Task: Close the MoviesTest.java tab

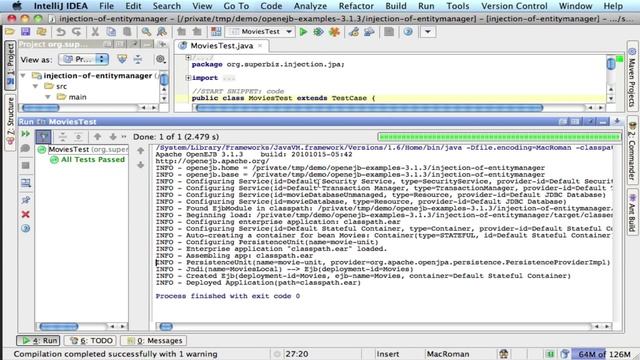Action: click(x=260, y=46)
